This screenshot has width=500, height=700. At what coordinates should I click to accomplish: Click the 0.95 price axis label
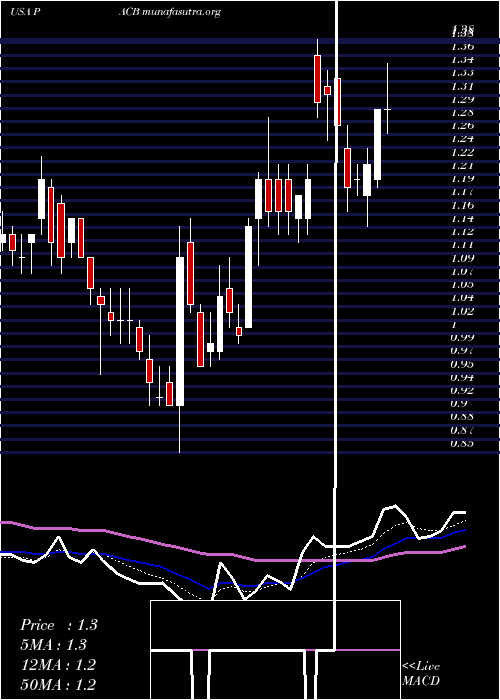462,364
